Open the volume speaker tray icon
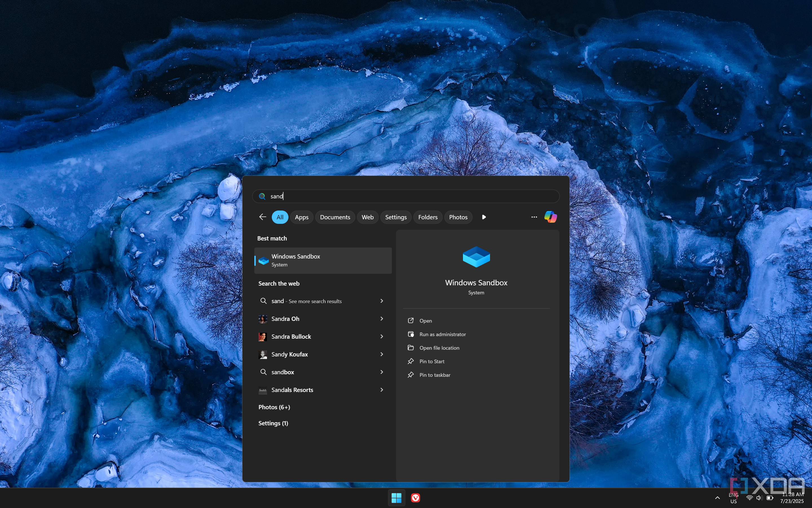812x508 pixels. [759, 498]
